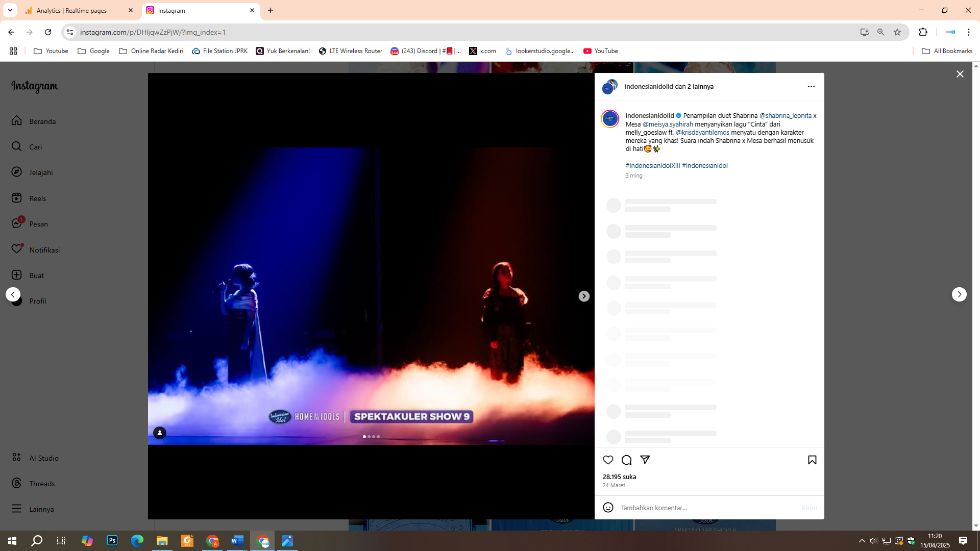Open the browser zoom icon
The width and height of the screenshot is (980, 551).
(881, 32)
